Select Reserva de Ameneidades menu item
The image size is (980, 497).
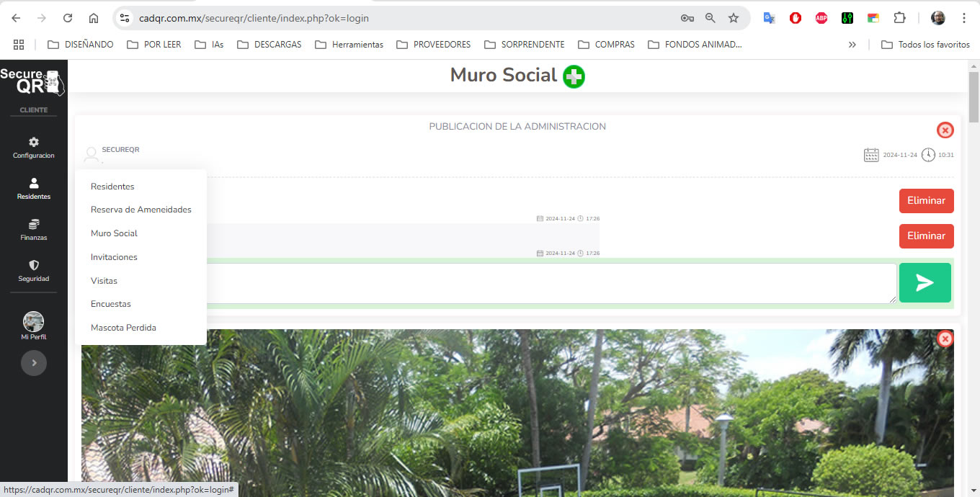pyautogui.click(x=141, y=210)
